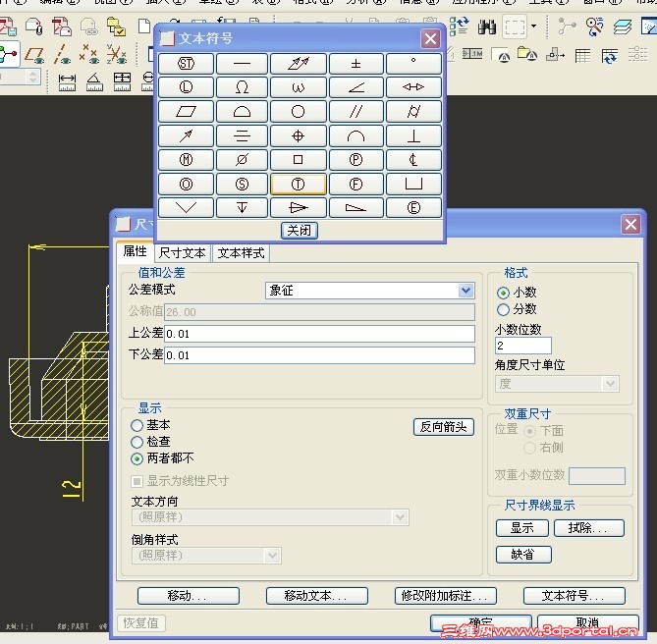Image resolution: width=657 pixels, height=644 pixels.
Task: Insert the counterbore symbol
Action: (x=413, y=185)
